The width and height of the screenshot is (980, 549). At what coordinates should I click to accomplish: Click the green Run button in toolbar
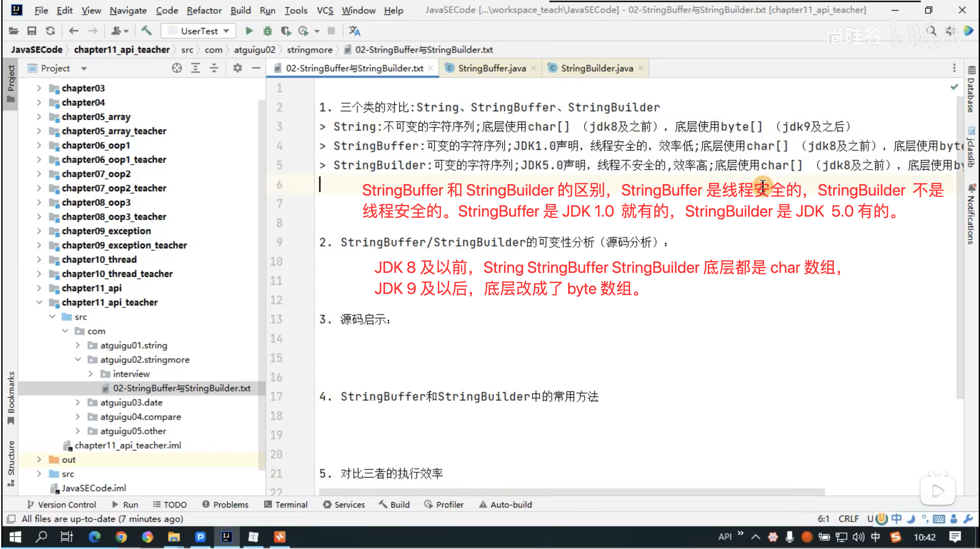click(249, 31)
